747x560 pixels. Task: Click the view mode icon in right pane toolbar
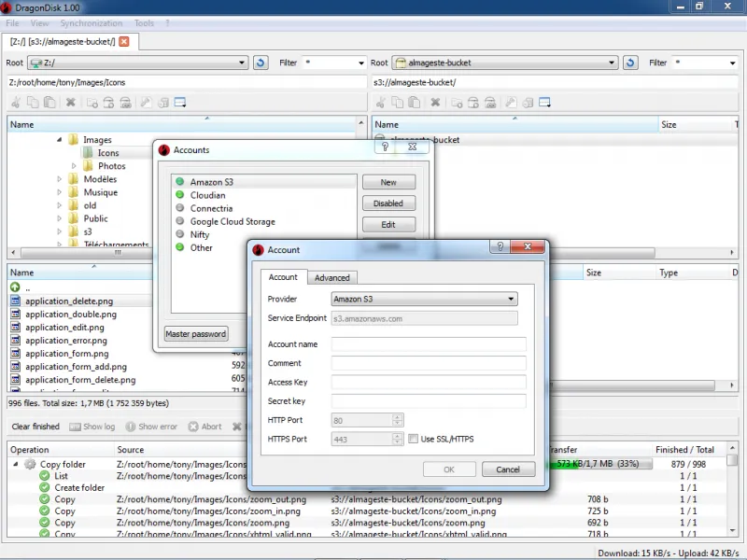click(544, 103)
